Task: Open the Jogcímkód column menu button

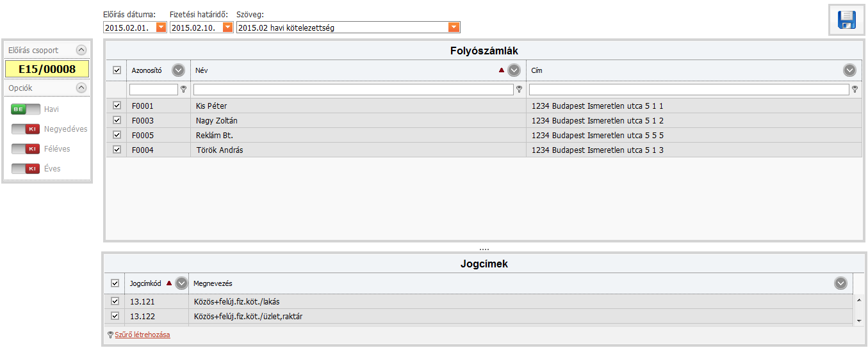Action: click(181, 283)
